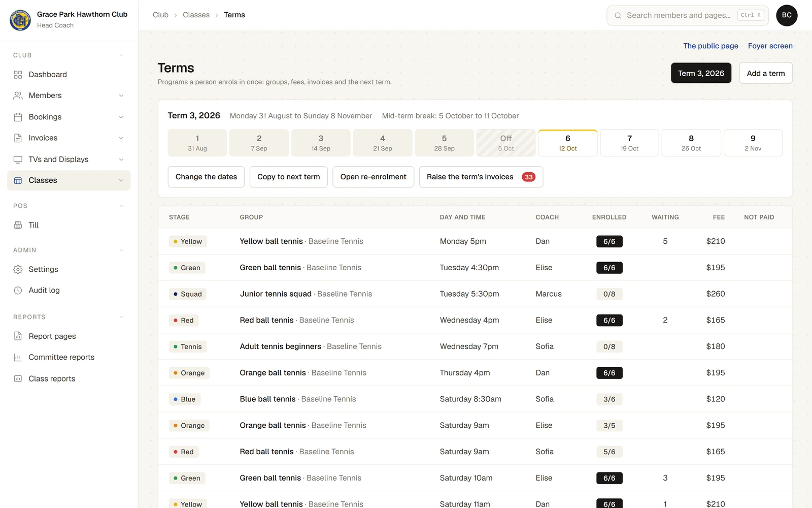This screenshot has height=508, width=812.
Task: Collapse the ADMIN section chevron
Action: point(121,250)
